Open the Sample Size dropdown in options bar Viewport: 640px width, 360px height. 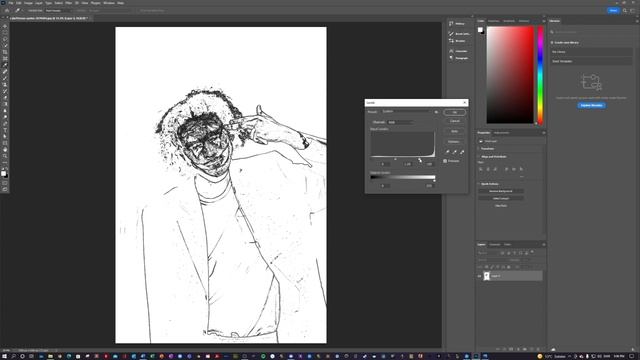57,11
